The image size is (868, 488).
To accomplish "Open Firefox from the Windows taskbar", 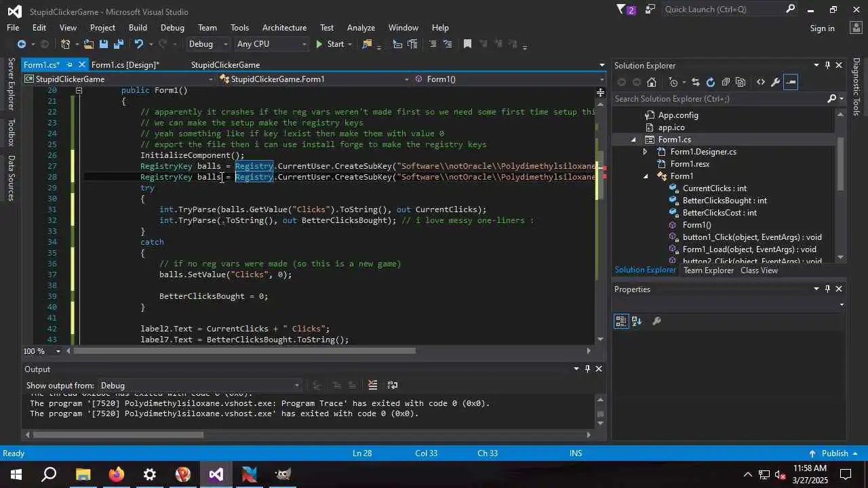I will [x=117, y=474].
